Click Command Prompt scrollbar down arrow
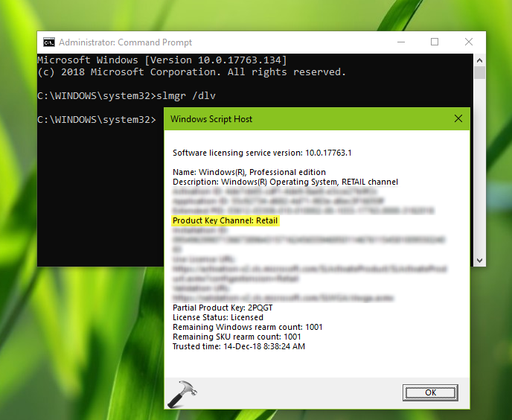Image resolution: width=512 pixels, height=420 pixels. click(479, 261)
